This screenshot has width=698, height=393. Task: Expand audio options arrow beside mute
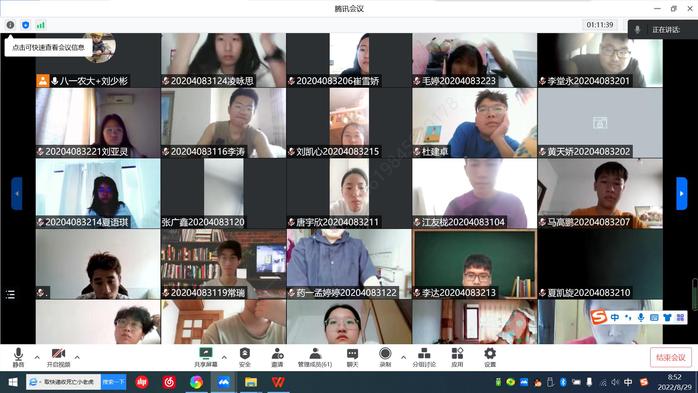(37, 357)
